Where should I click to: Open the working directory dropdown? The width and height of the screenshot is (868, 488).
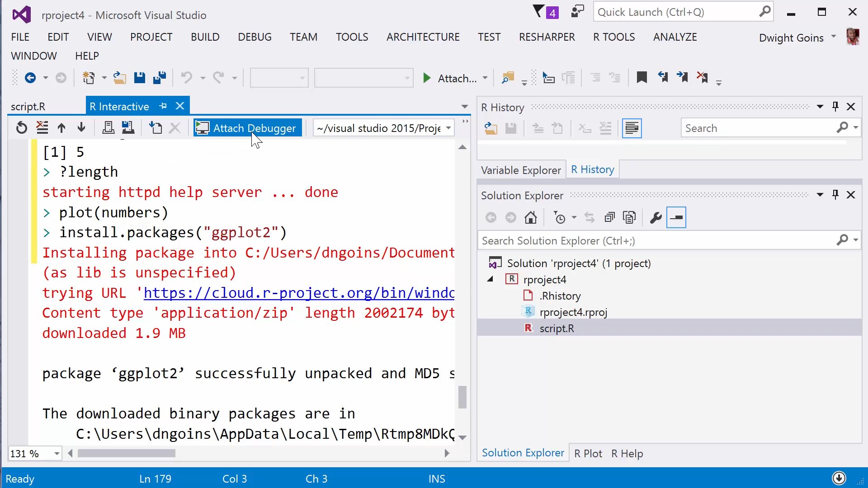448,128
